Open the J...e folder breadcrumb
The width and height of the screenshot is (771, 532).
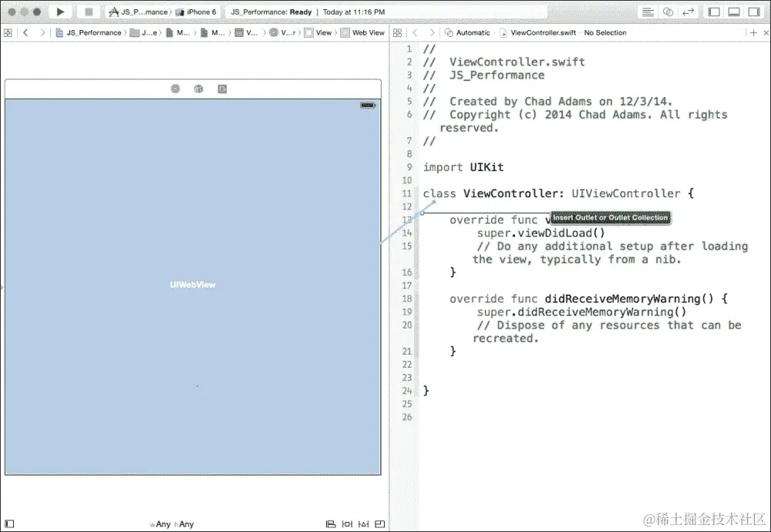click(x=143, y=33)
